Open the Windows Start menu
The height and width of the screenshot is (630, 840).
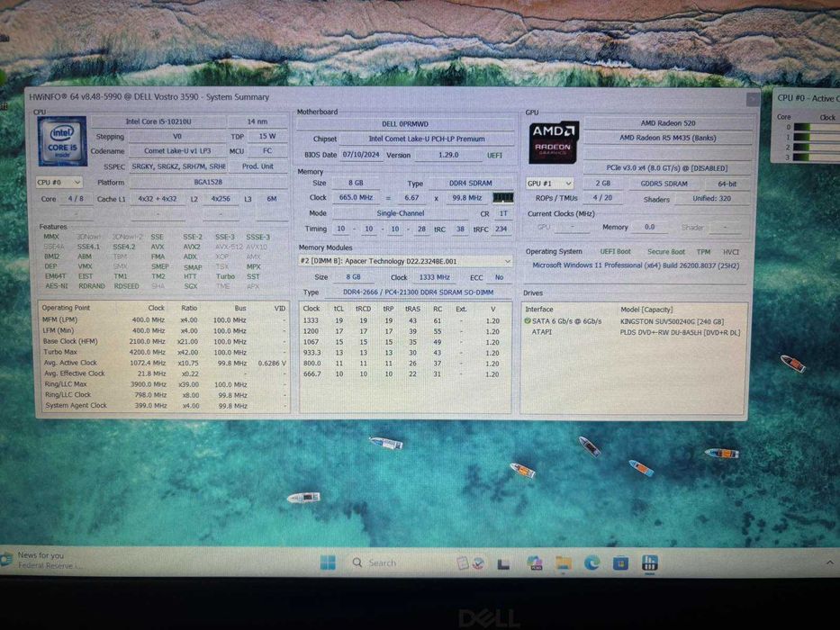click(x=328, y=562)
